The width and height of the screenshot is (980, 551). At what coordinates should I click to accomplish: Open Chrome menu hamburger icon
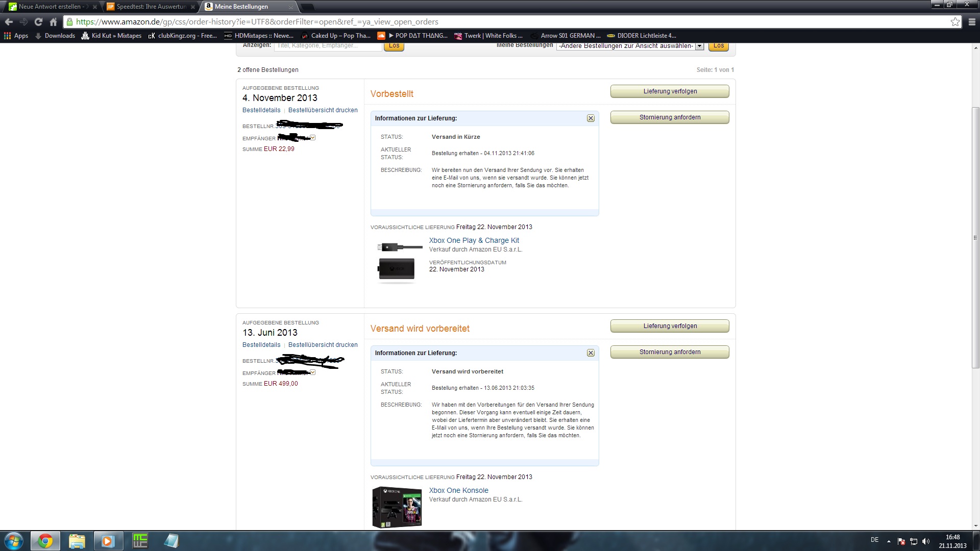(x=971, y=21)
